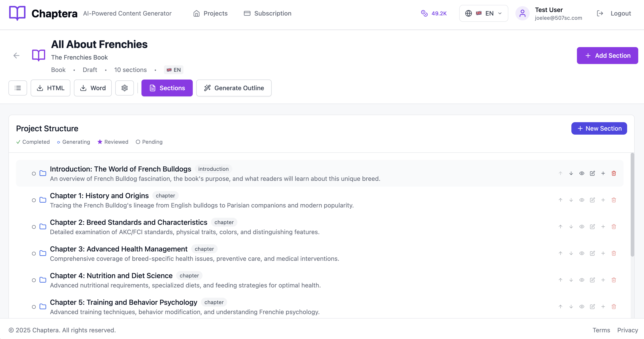The height and width of the screenshot is (339, 644).
Task: Switch to the Sections tab
Action: point(167,88)
